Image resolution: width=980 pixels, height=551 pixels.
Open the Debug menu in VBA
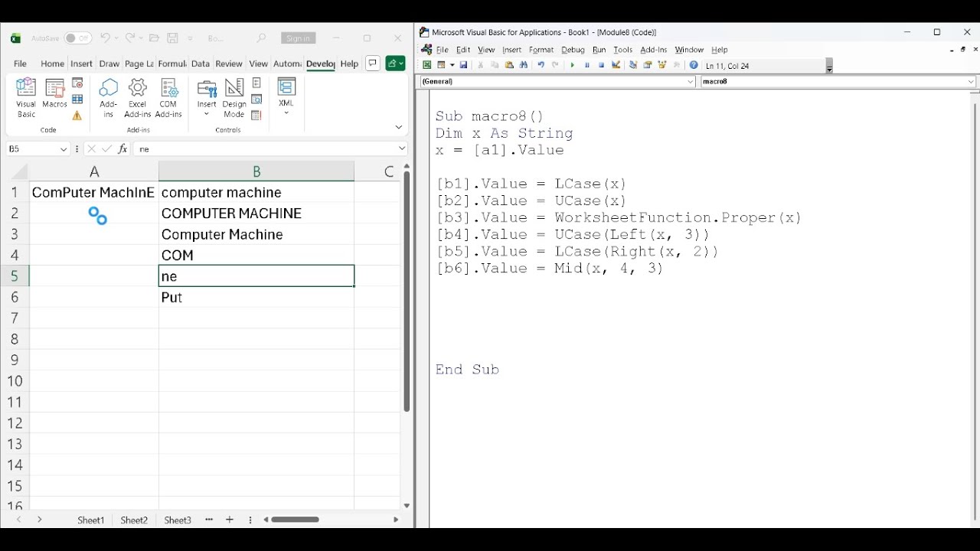pyautogui.click(x=573, y=50)
